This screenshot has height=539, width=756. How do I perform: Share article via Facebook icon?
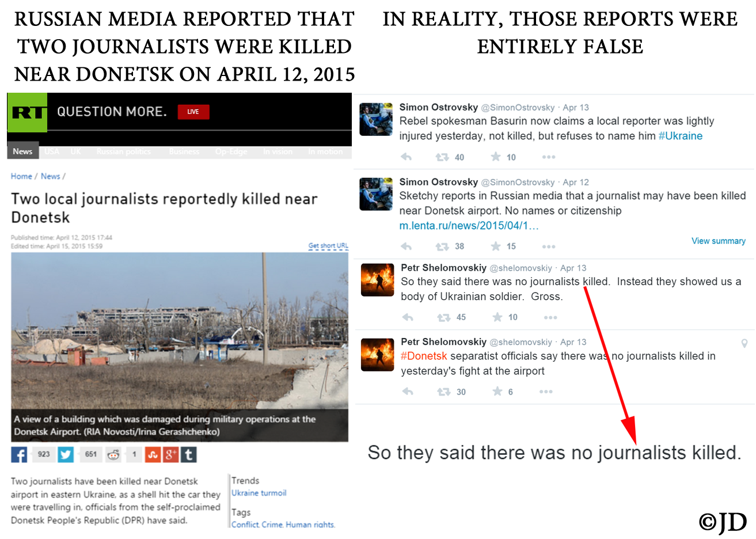19,455
